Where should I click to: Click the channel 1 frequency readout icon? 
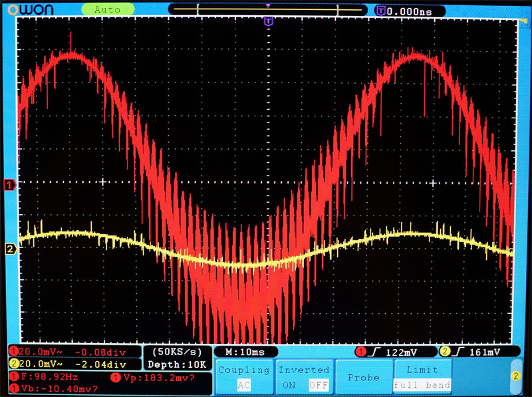(x=13, y=377)
